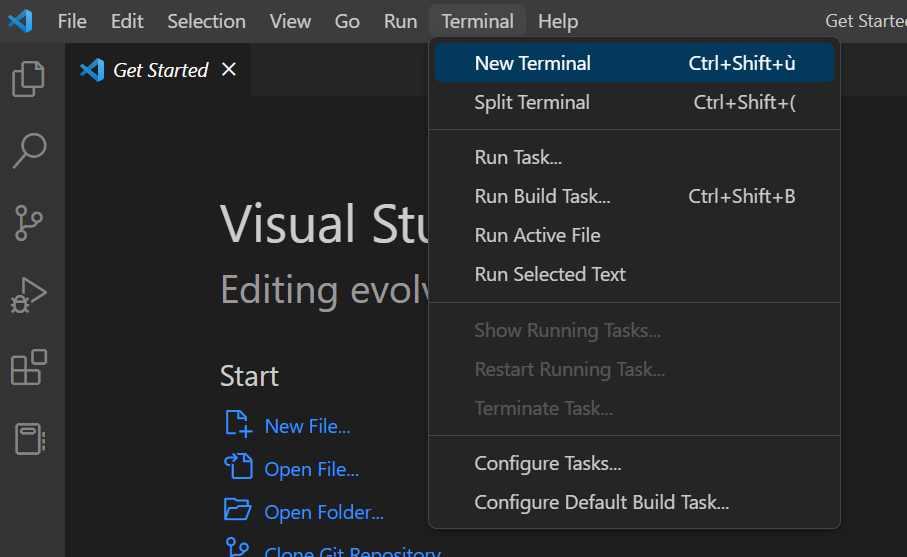Select Configure Tasks... menu entry
This screenshot has height=557, width=907.
[x=635, y=463]
